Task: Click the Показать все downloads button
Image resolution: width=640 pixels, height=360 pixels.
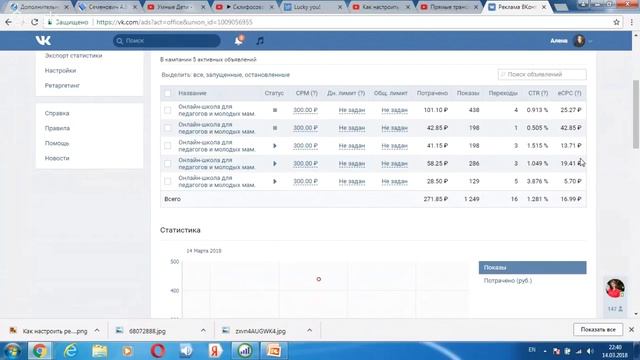Action: pos(598,329)
